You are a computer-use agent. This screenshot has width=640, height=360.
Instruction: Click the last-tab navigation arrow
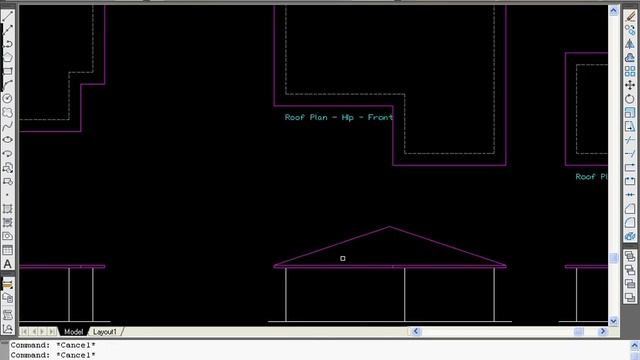(x=52, y=332)
